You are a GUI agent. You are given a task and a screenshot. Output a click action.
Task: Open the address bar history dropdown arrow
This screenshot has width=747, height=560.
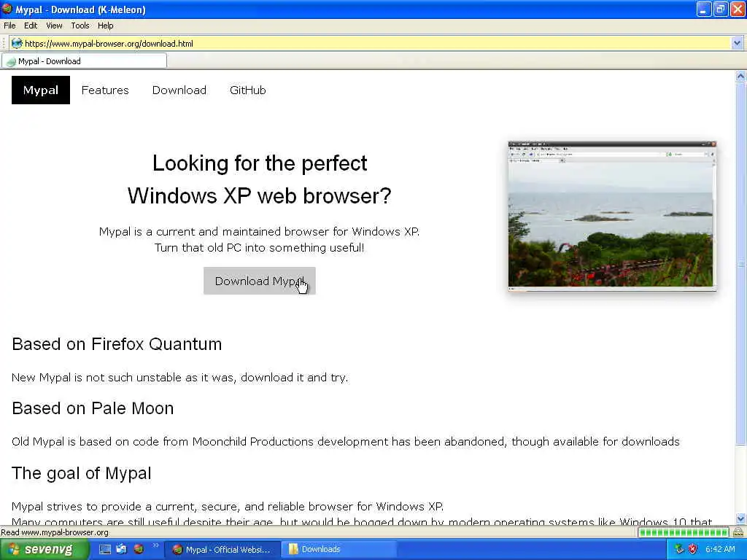tap(737, 43)
